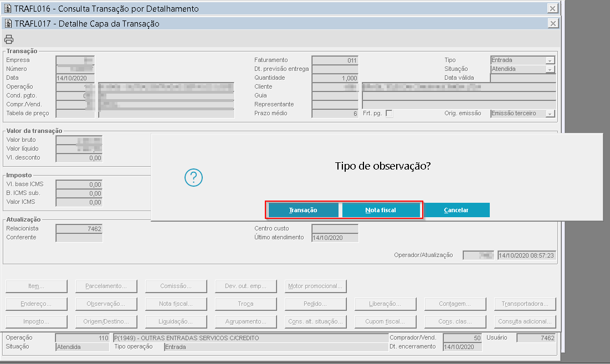
Task: Click the Relacionista field showing 7462
Action: pyautogui.click(x=79, y=229)
